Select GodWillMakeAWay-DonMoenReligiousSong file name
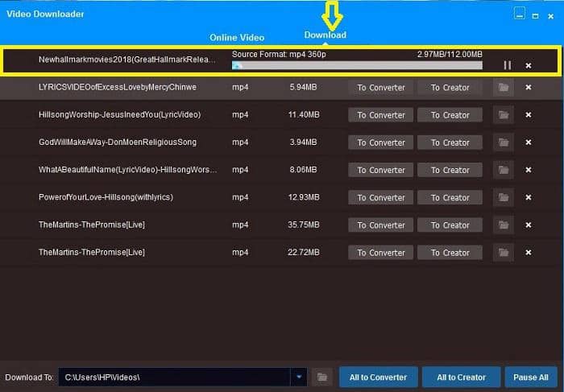 (118, 142)
